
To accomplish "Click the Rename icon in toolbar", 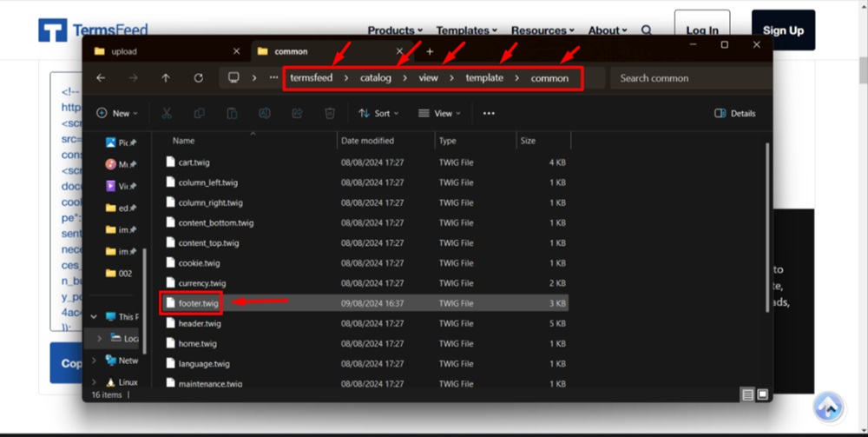I will click(x=265, y=113).
